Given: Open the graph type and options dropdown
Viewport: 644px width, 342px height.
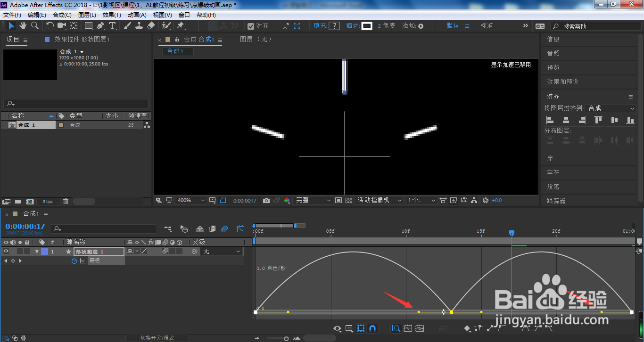Looking at the screenshot, I should pos(349,328).
